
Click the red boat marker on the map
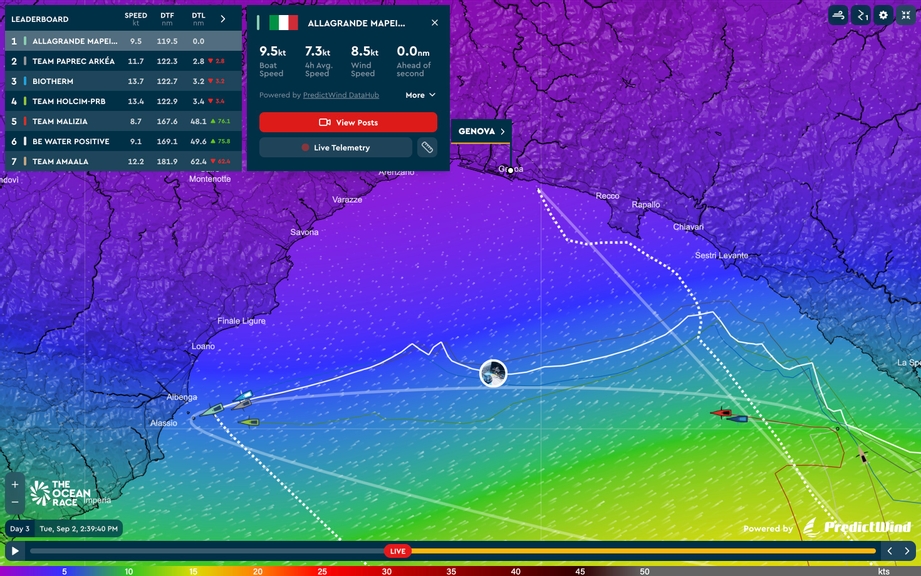[721, 413]
